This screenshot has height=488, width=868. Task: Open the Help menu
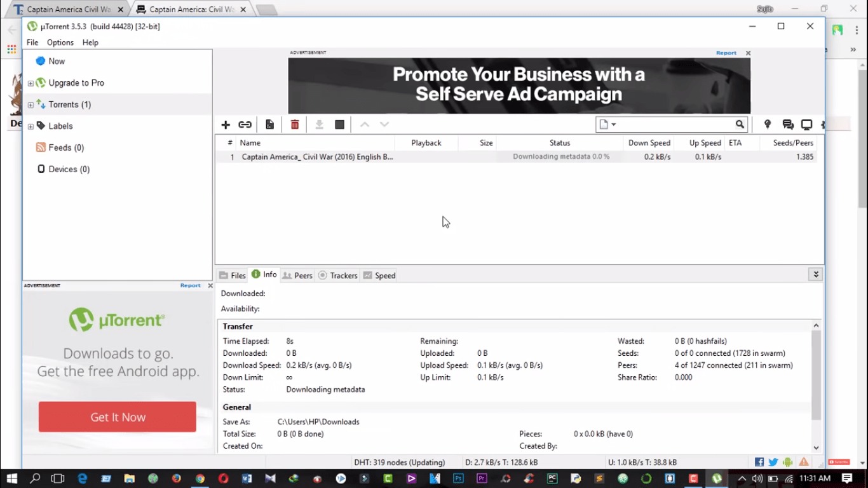point(90,43)
